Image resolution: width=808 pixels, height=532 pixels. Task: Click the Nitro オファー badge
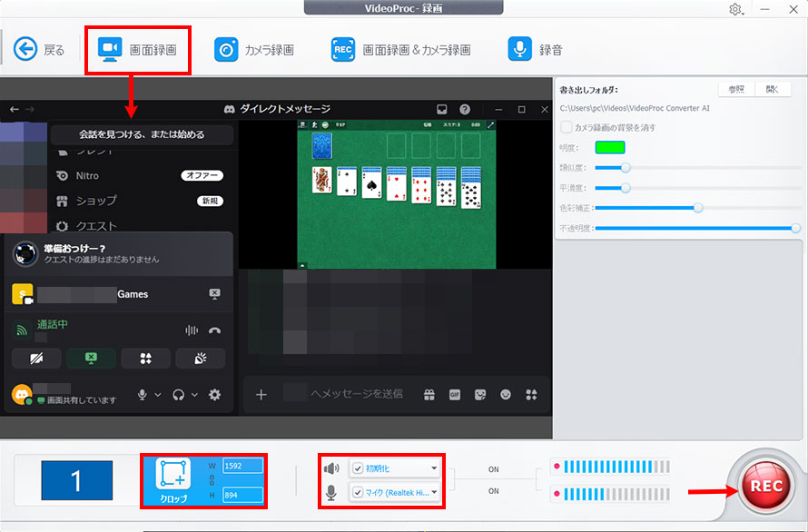coord(202,175)
